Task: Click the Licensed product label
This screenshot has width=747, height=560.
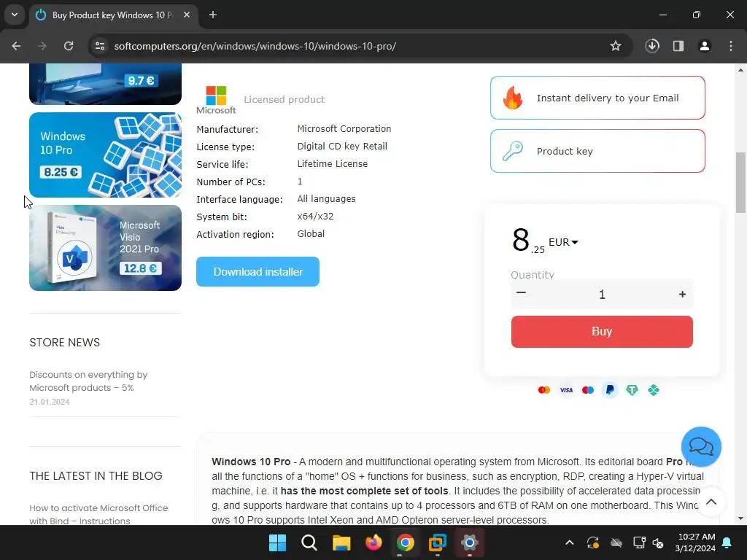Action: click(284, 99)
